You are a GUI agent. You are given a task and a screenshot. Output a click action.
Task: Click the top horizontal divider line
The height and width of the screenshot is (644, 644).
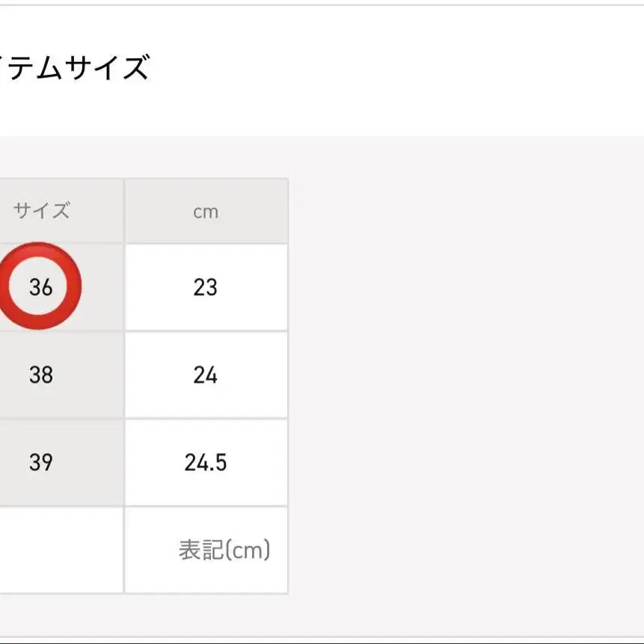pyautogui.click(x=322, y=5)
